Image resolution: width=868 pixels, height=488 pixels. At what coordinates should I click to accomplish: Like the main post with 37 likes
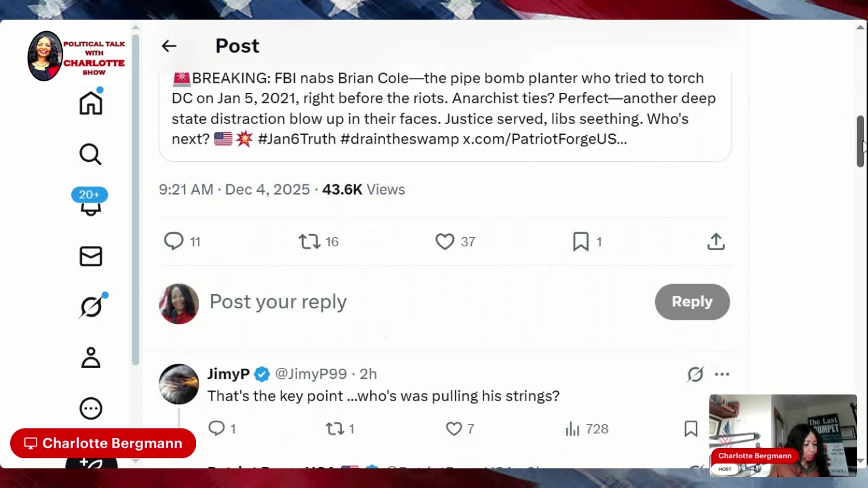(x=445, y=241)
